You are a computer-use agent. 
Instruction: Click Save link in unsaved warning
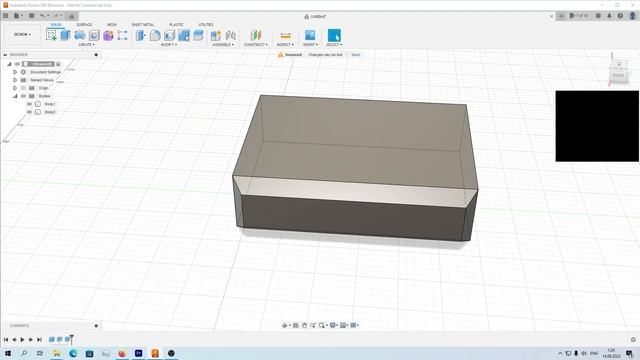[356, 55]
